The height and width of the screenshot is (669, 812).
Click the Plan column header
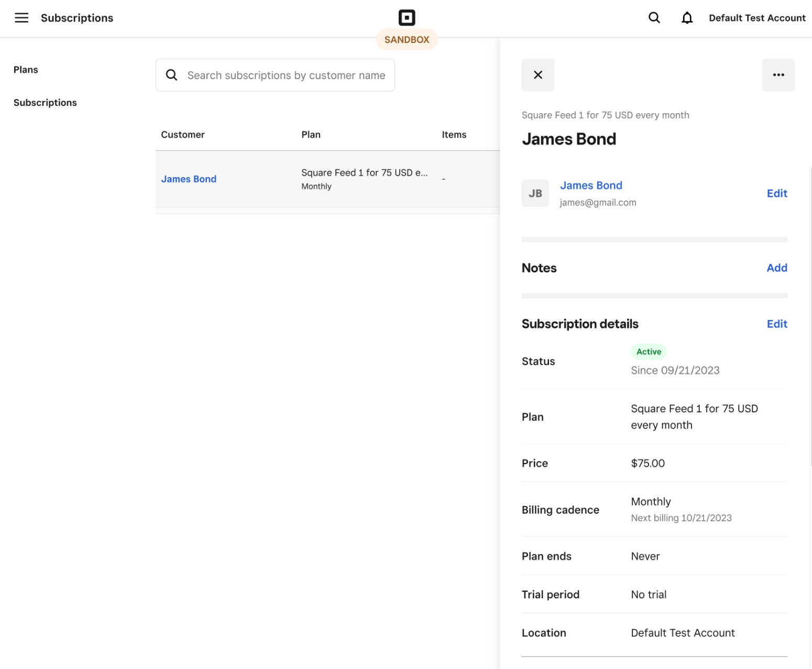tap(311, 135)
